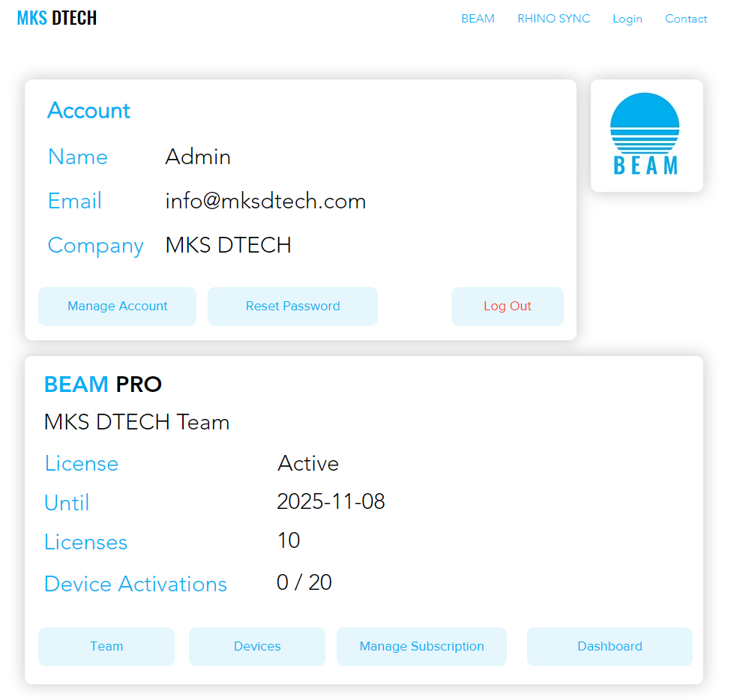This screenshot has height=700, width=734.
Task: Open the BEAM navigation link
Action: pos(478,19)
